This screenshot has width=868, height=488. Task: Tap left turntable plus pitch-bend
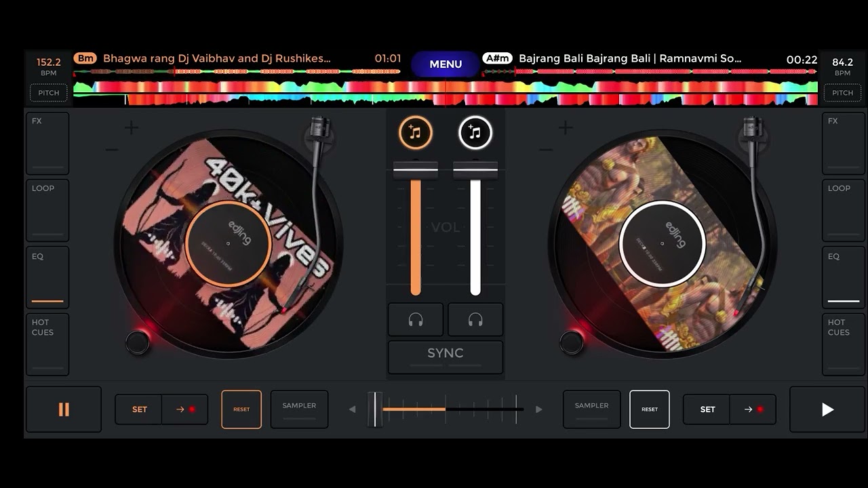[x=132, y=127]
